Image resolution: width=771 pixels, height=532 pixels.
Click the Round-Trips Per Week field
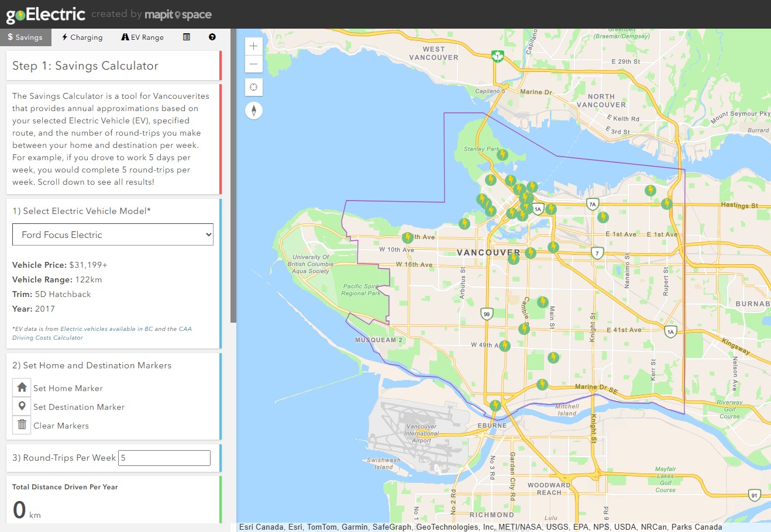tap(164, 458)
